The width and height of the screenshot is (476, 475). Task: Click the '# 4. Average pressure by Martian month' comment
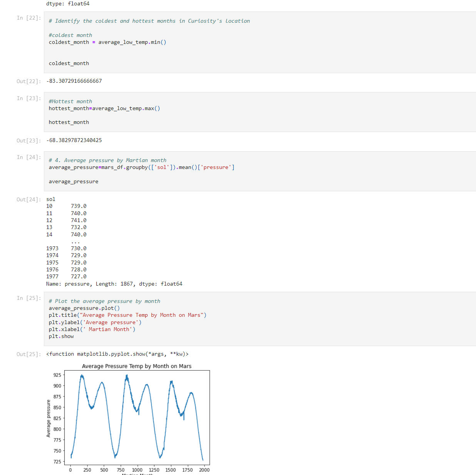(x=107, y=160)
